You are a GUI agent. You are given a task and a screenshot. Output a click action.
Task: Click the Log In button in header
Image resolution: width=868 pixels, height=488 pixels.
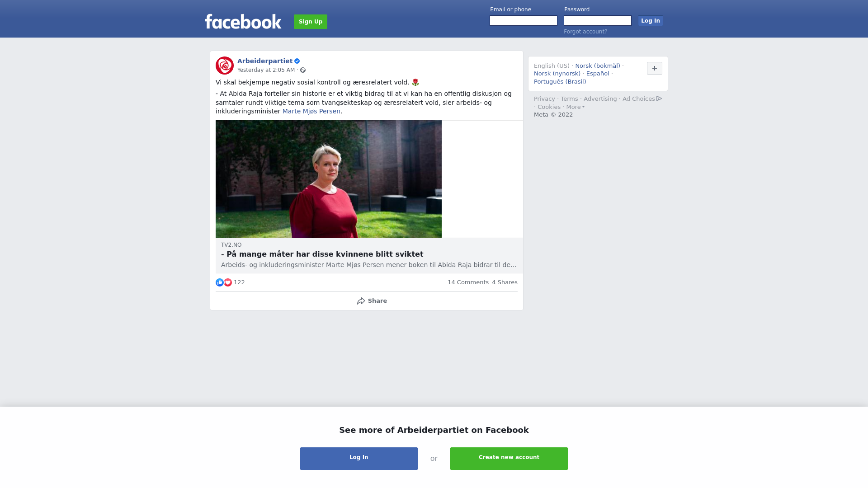(x=651, y=21)
